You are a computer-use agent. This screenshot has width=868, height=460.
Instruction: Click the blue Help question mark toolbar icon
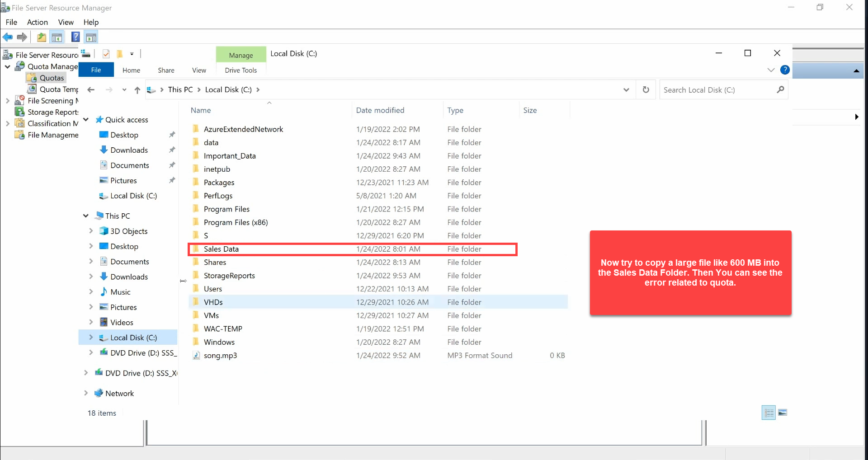(x=75, y=37)
